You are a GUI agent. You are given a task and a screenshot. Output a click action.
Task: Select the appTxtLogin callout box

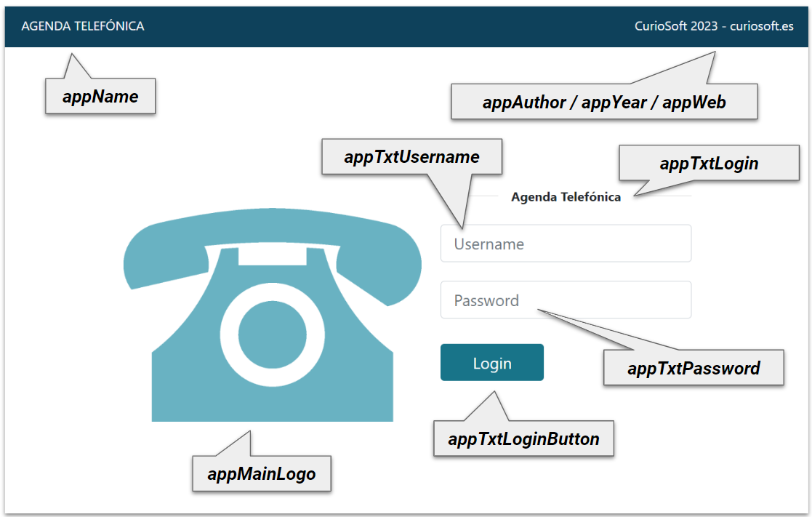click(x=709, y=164)
